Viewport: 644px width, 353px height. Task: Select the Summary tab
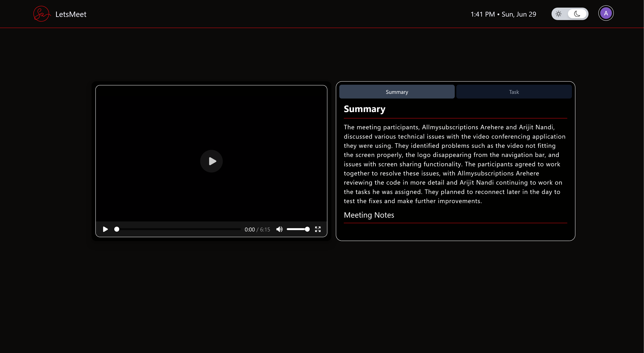397,92
